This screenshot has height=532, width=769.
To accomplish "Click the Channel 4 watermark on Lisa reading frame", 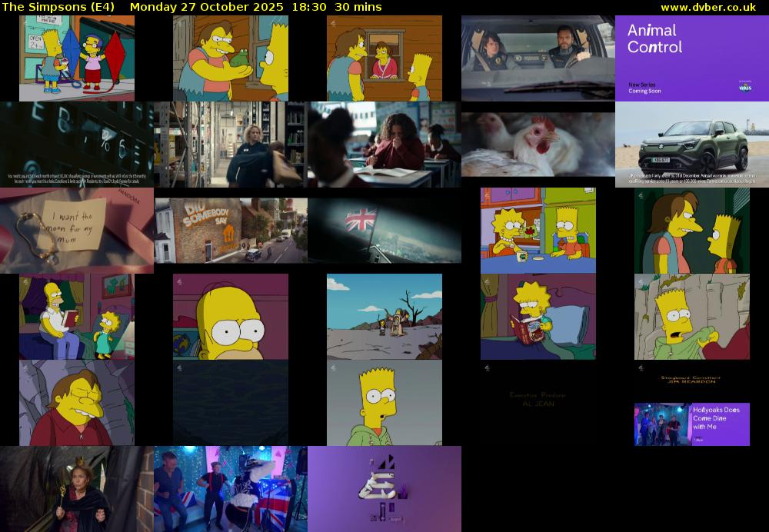I will coord(487,281).
